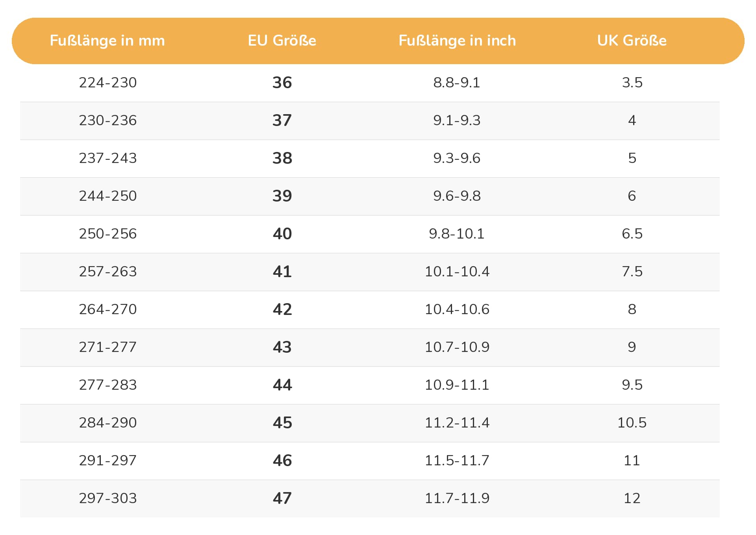Click EU size 47 in last row
Viewport: 756px width, 535px height.
pos(282,498)
